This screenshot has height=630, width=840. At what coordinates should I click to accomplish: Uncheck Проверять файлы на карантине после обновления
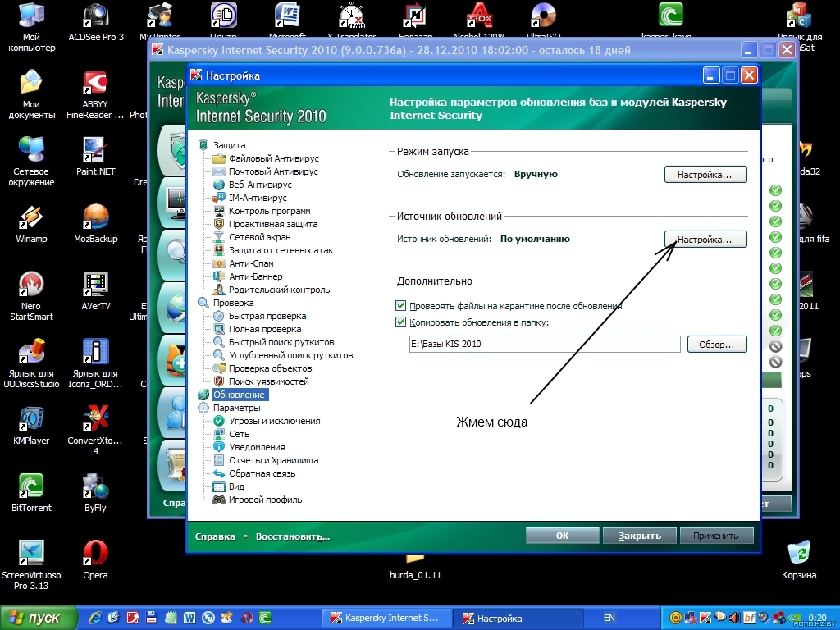(x=400, y=306)
